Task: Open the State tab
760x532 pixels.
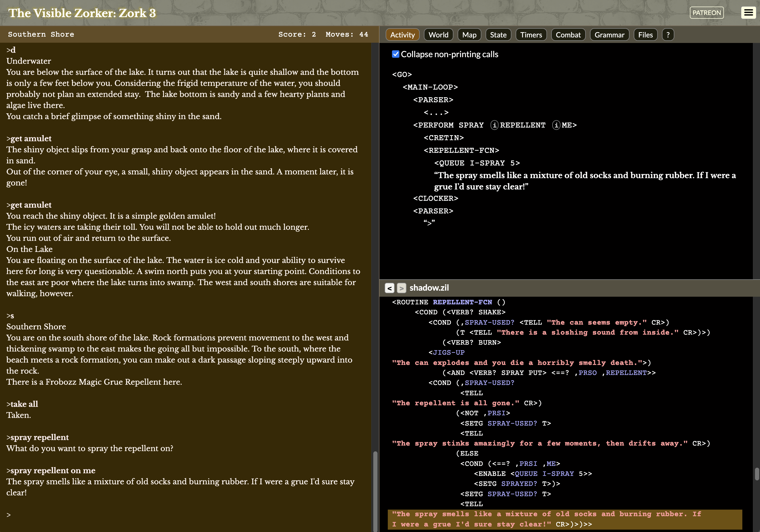Action: point(498,35)
